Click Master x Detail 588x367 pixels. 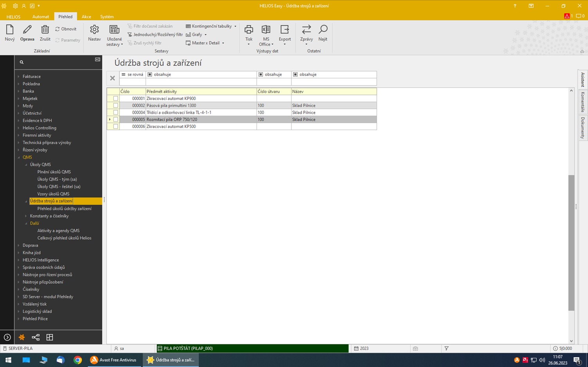pos(205,43)
